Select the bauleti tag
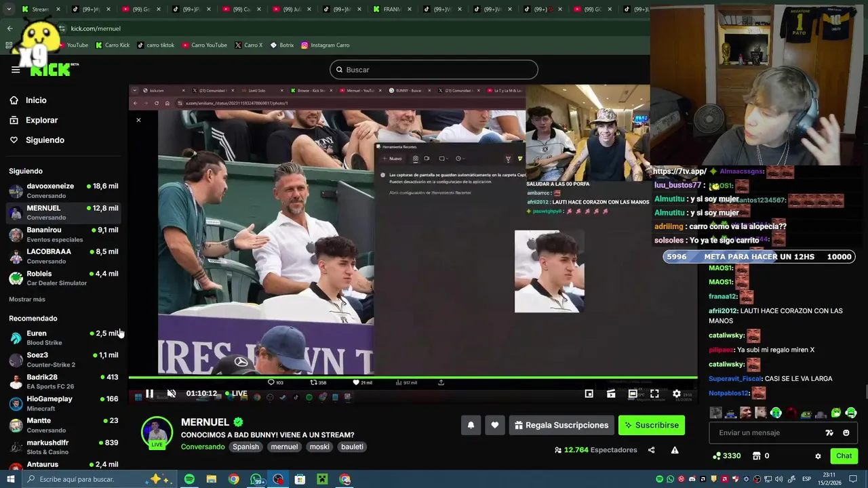Image resolution: width=868 pixels, height=488 pixels. pyautogui.click(x=352, y=447)
